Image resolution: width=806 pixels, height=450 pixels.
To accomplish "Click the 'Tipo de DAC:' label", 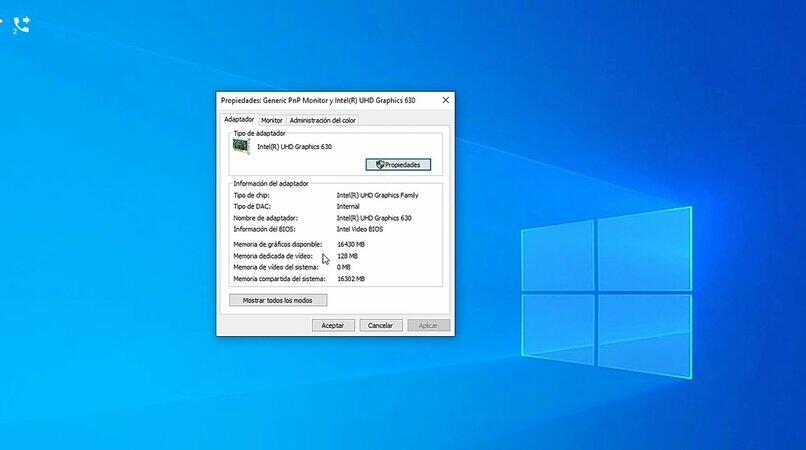I will [252, 207].
